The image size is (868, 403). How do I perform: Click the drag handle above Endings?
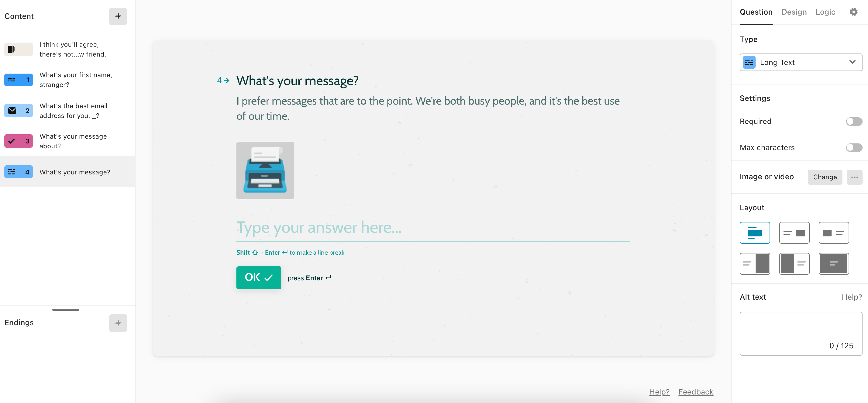pyautogui.click(x=66, y=309)
